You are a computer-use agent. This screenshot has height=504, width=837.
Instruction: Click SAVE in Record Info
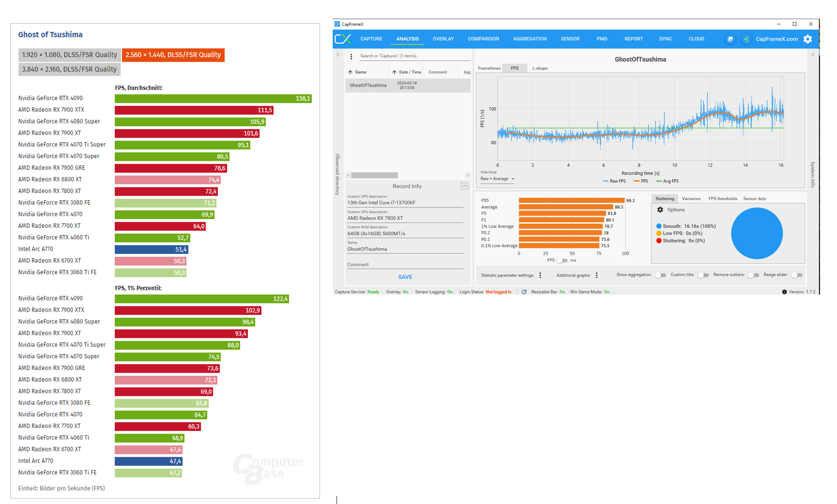pyautogui.click(x=405, y=277)
